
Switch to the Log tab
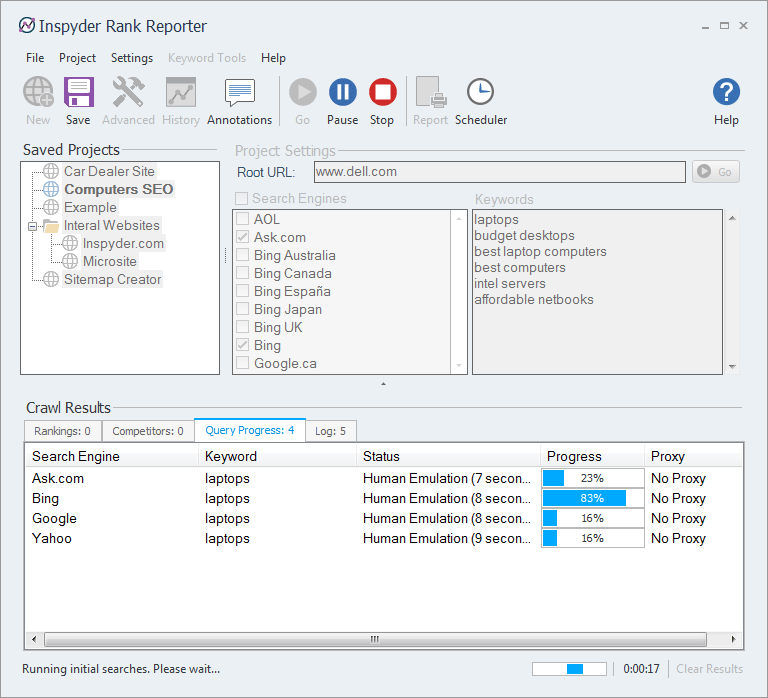[331, 431]
